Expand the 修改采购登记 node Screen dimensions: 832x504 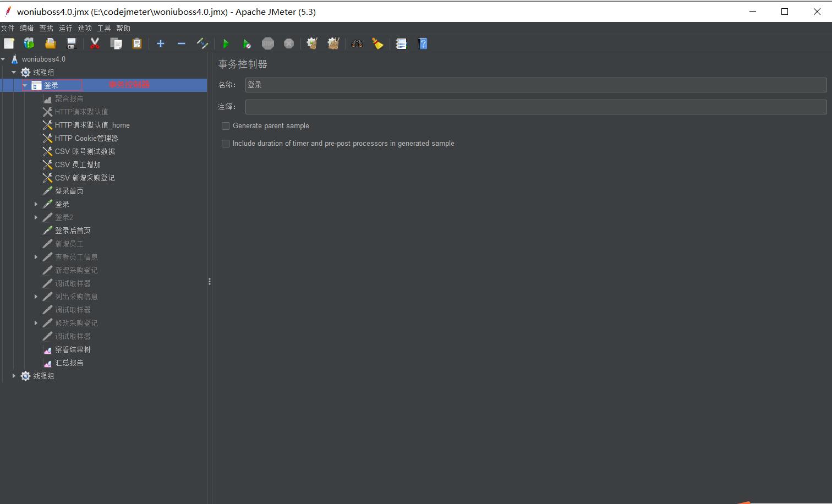tap(36, 323)
